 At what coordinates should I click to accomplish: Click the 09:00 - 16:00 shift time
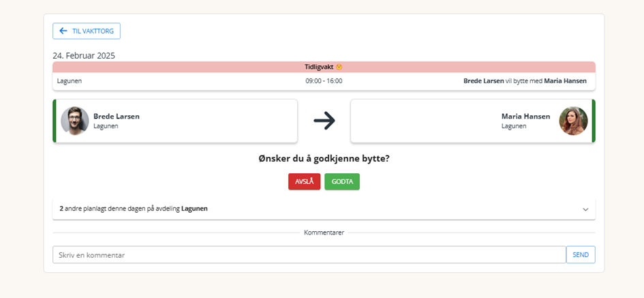coord(324,81)
